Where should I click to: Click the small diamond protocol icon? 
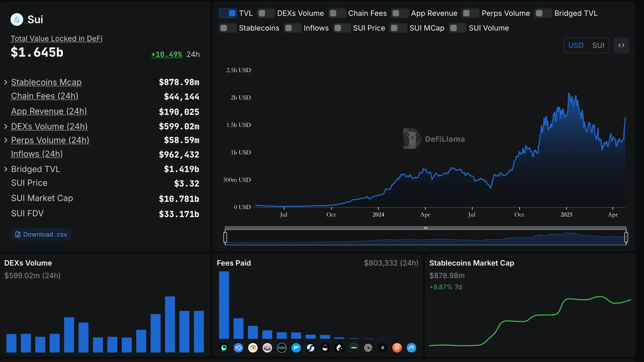click(x=383, y=348)
